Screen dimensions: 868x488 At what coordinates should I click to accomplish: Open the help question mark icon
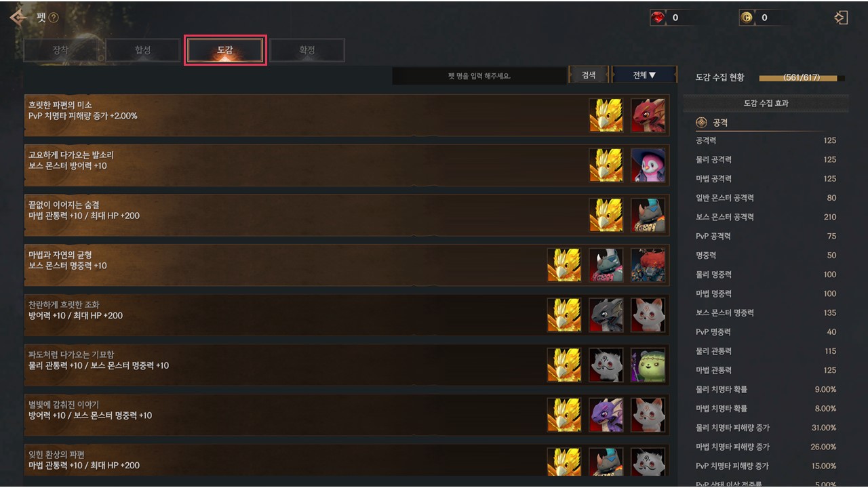coord(54,18)
